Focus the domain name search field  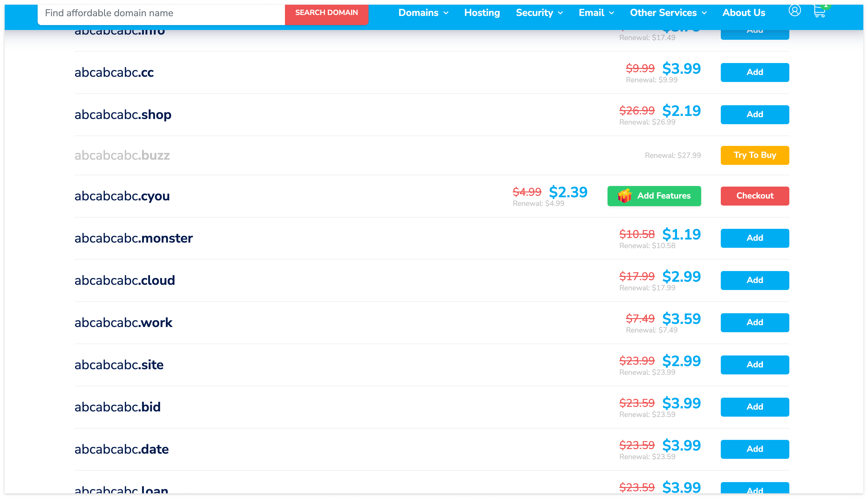[x=161, y=13]
